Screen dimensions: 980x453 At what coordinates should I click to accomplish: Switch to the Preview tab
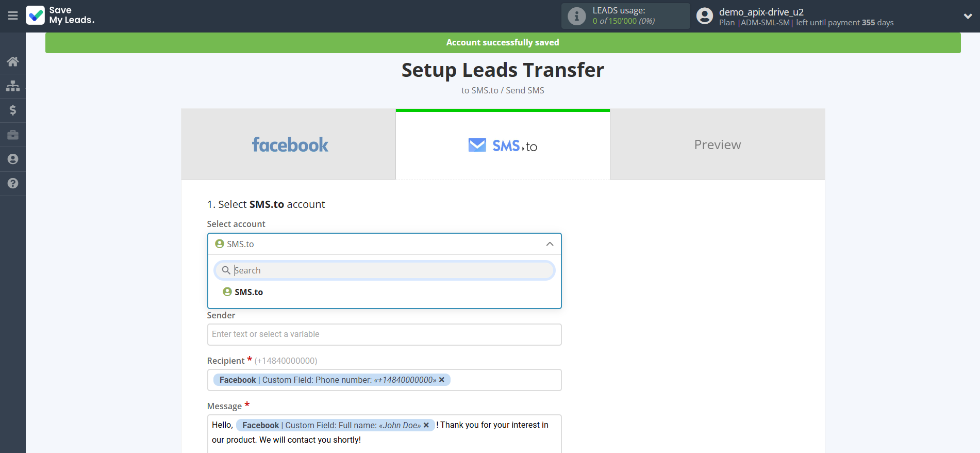[x=717, y=144]
